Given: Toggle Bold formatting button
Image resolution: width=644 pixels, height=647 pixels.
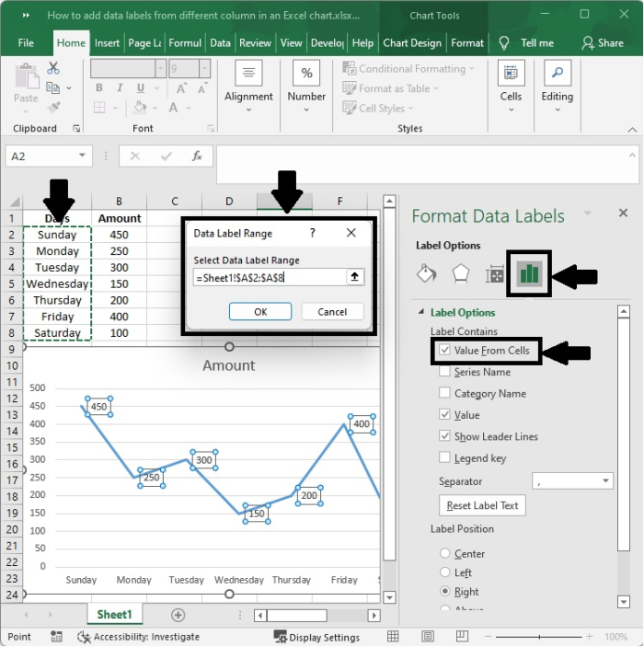Looking at the screenshot, I should [99, 87].
